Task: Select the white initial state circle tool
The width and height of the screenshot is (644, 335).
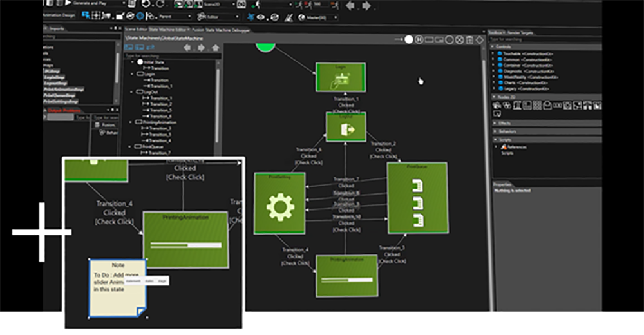Action: 408,40
